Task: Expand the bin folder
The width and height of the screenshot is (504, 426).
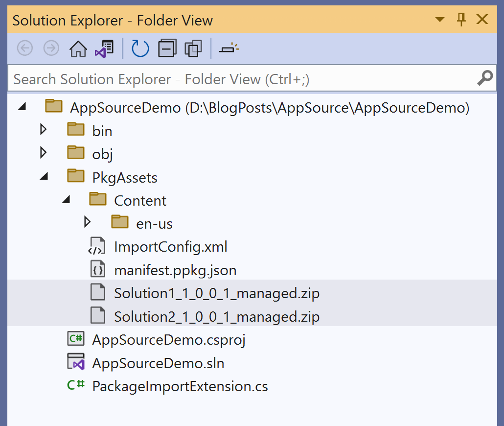Action: tap(43, 130)
